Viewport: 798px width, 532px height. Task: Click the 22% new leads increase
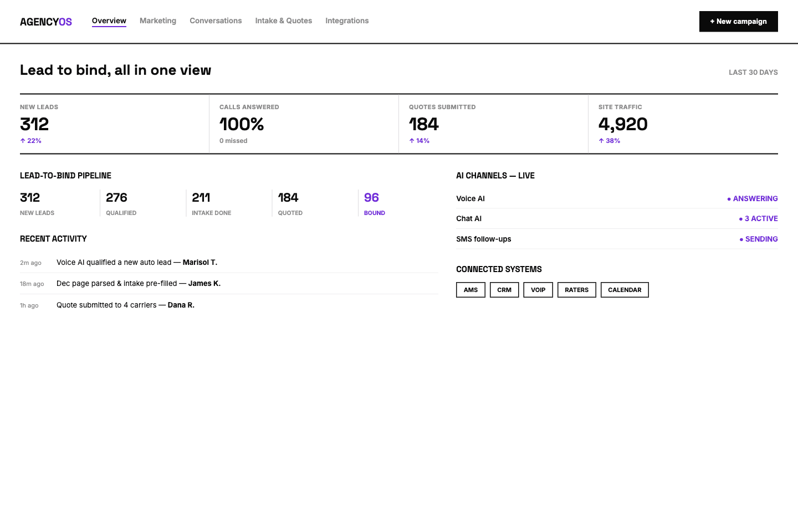coord(31,141)
